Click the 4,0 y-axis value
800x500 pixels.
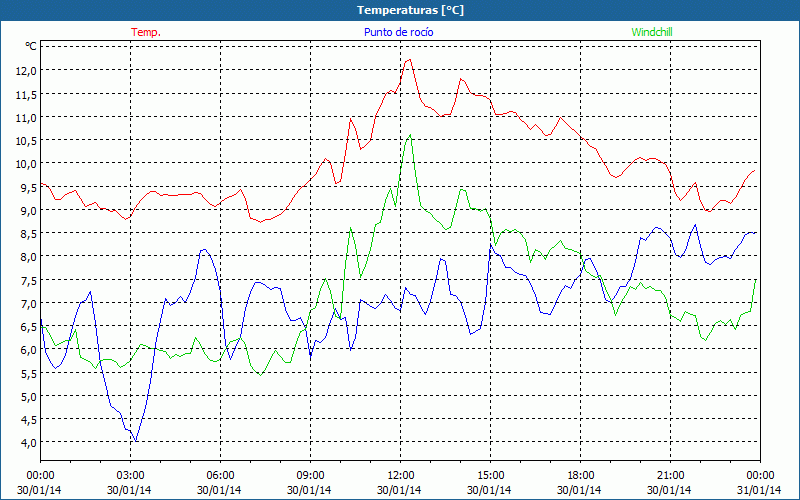[x=29, y=442]
